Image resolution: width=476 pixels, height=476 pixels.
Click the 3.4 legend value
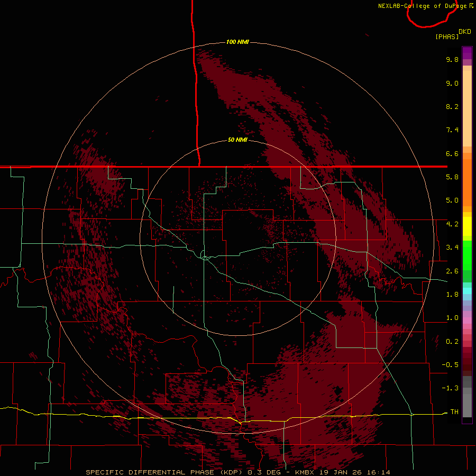(452, 248)
